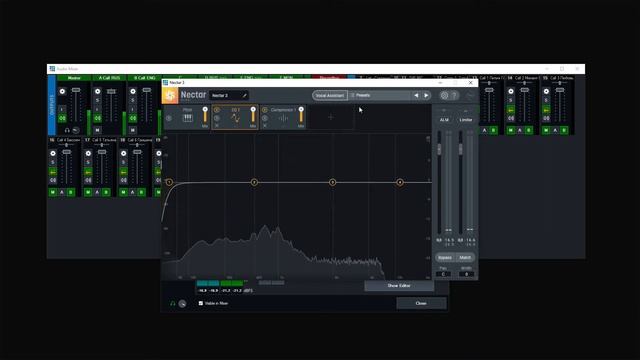The height and width of the screenshot is (360, 640).
Task: Solo the EQ 1 module
Action: (217, 118)
